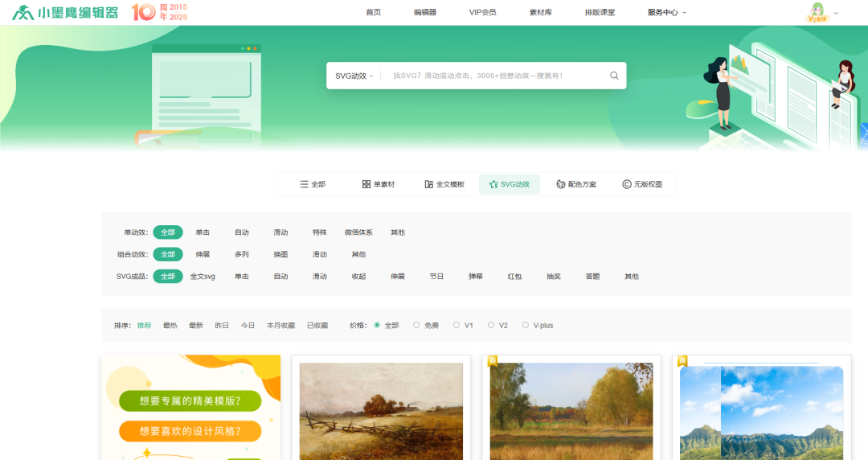Filter SVG成品 by 弹幕
This screenshot has width=868, height=460.
pos(476,276)
